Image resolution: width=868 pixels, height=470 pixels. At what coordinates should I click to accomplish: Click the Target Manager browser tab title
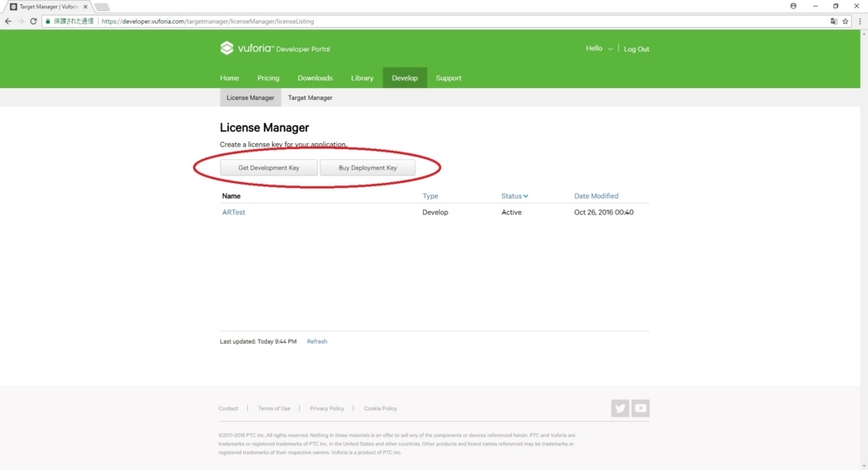point(48,7)
